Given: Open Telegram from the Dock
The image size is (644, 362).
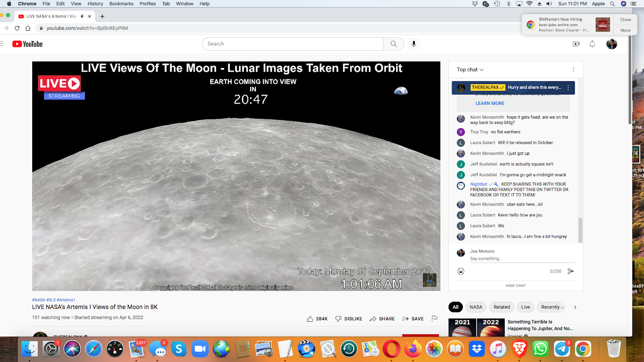Looking at the screenshot, I should point(561,349).
